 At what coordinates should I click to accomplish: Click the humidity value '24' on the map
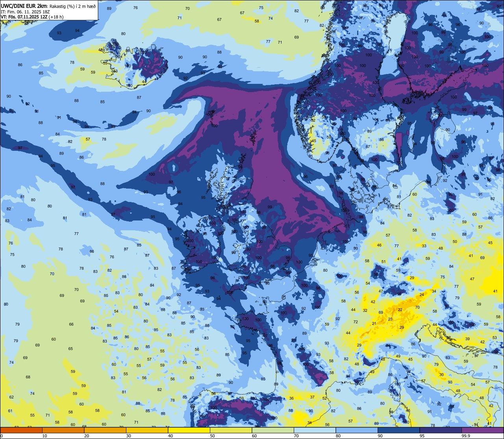point(422,295)
